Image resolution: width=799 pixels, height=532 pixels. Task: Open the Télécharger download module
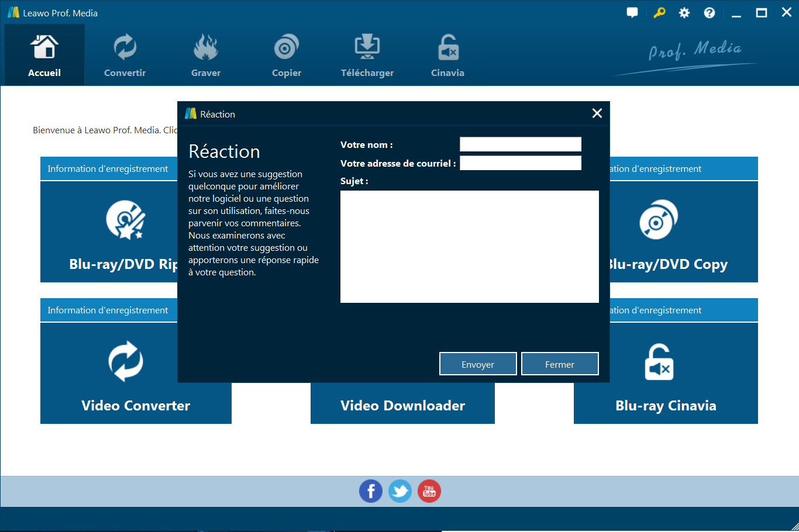tap(367, 56)
